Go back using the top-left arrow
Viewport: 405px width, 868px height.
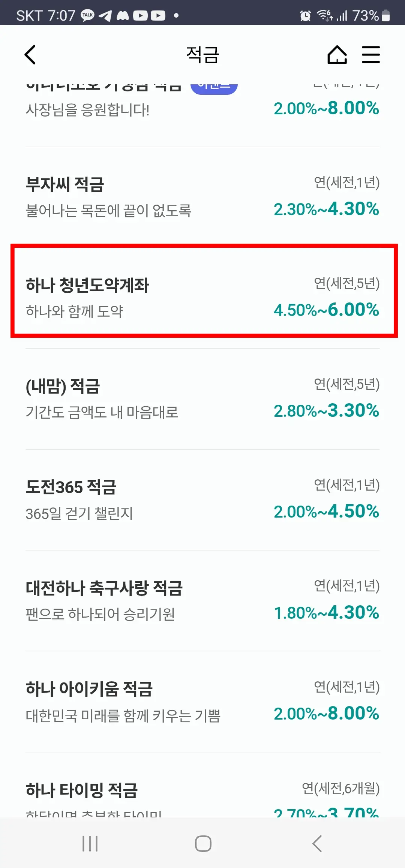pyautogui.click(x=30, y=54)
